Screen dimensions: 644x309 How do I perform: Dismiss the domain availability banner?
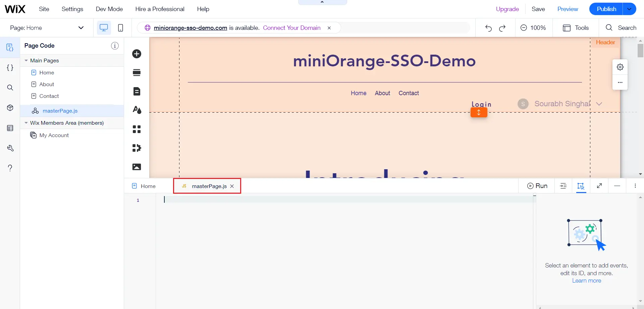click(x=329, y=28)
